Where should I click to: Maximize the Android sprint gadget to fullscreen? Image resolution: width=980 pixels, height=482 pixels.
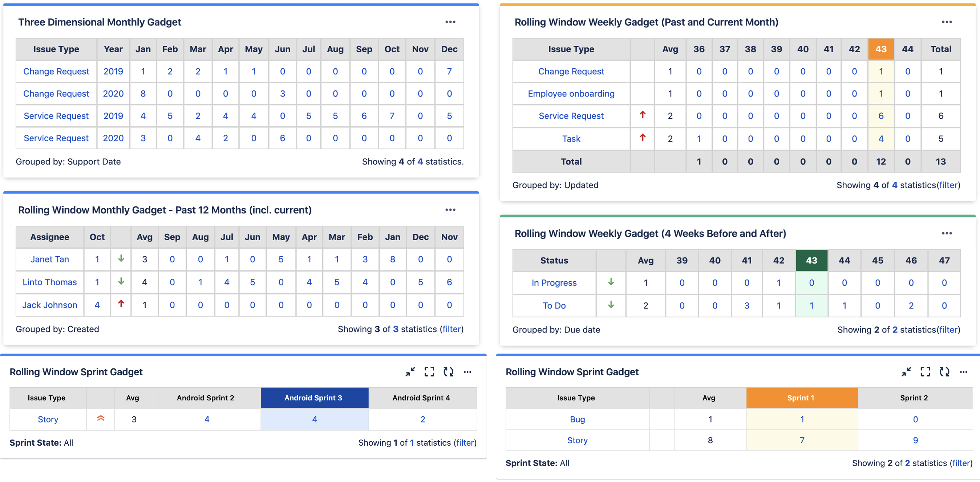point(429,372)
